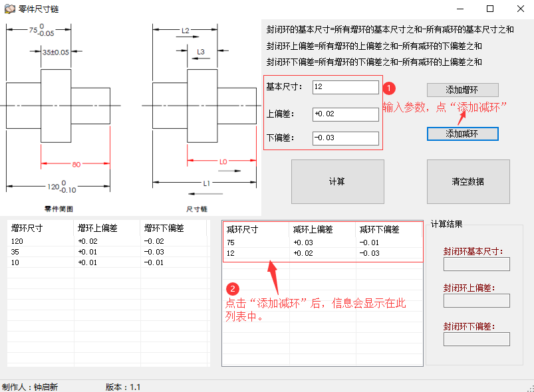Focus the 上偏差 input field

[x=346, y=114]
